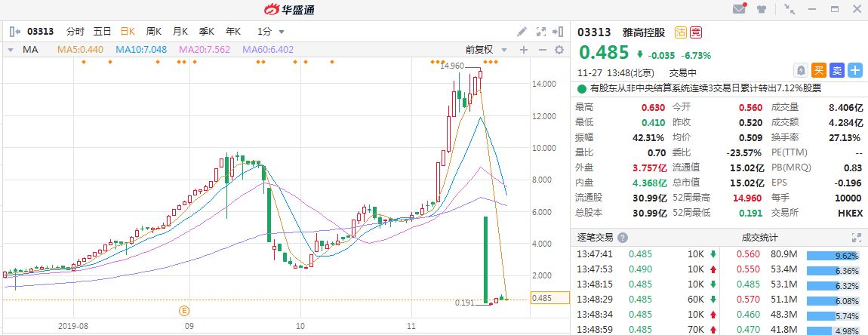This screenshot has width=868, height=335.
Task: Select the 月K monthly candlestick tab
Action: click(180, 32)
